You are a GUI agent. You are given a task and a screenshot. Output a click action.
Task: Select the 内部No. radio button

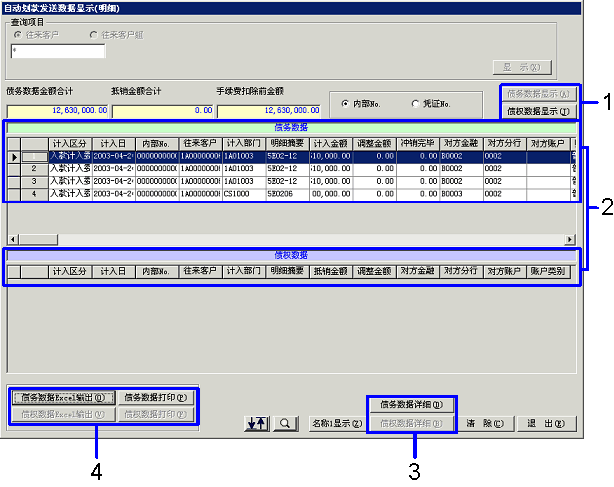click(x=345, y=104)
